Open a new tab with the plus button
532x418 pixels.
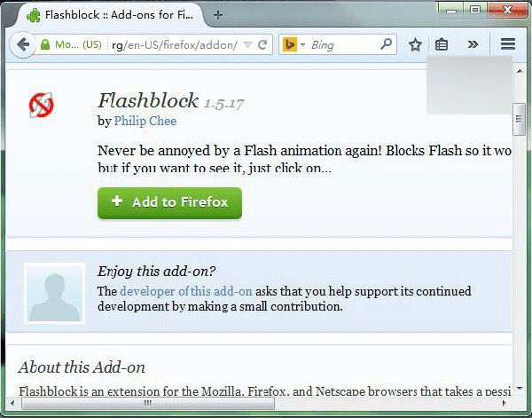point(218,15)
